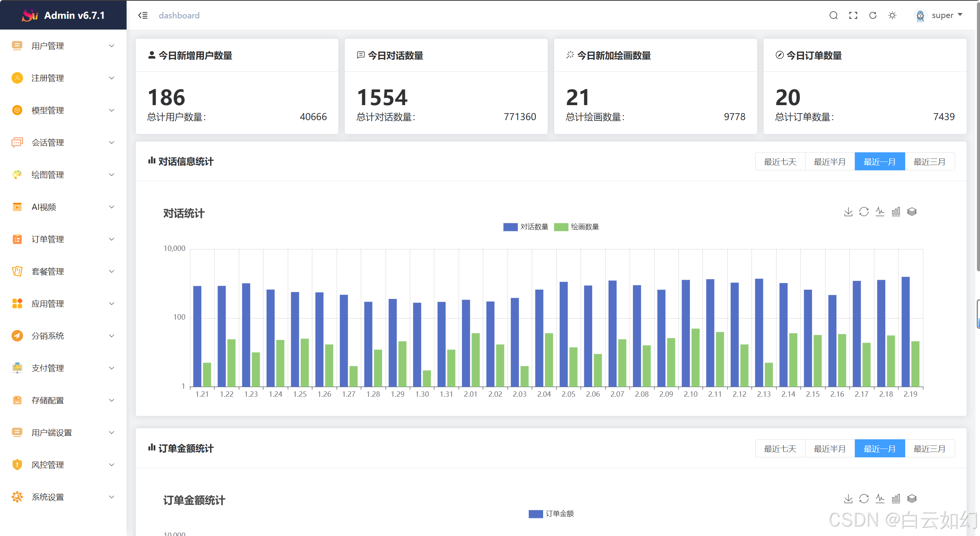
Task: Open the search icon in header
Action: [833, 15]
